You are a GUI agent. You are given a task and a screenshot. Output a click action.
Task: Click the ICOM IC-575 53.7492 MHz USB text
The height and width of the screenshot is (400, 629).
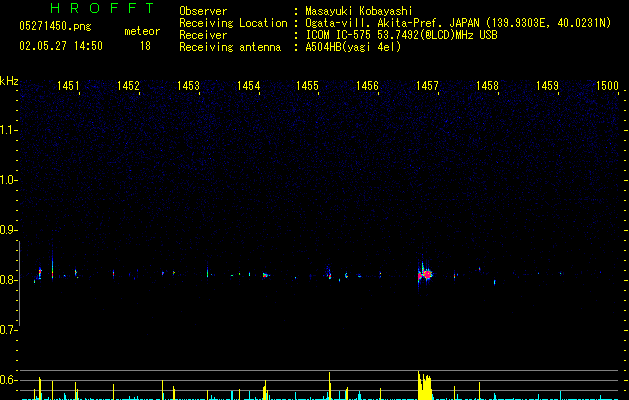click(402, 35)
